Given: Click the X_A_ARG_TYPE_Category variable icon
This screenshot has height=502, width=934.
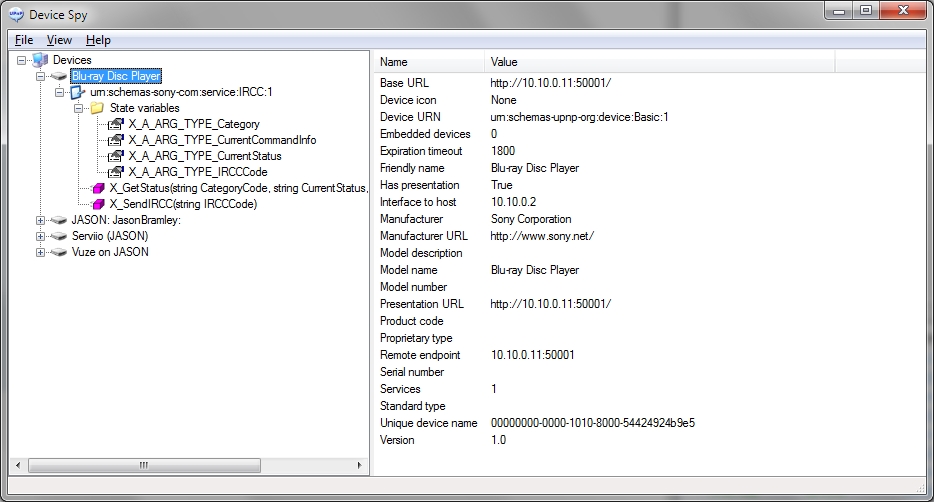Looking at the screenshot, I should (x=116, y=124).
